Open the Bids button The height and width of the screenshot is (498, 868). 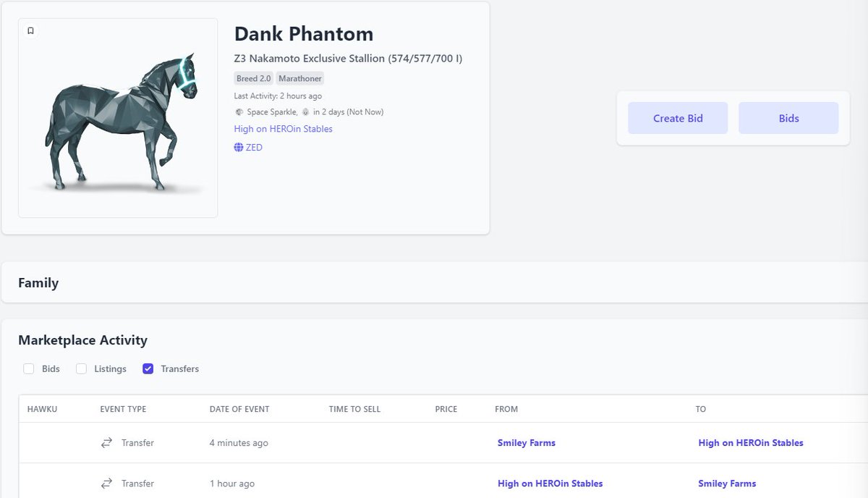[x=788, y=118]
